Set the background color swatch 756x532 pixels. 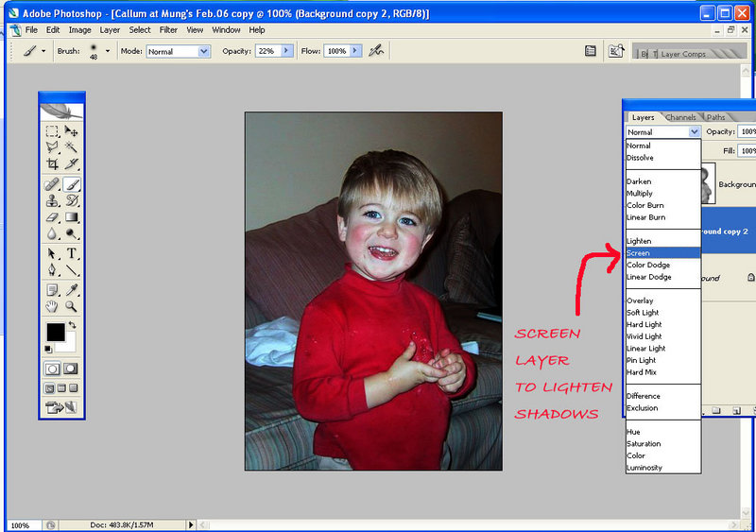(x=68, y=346)
